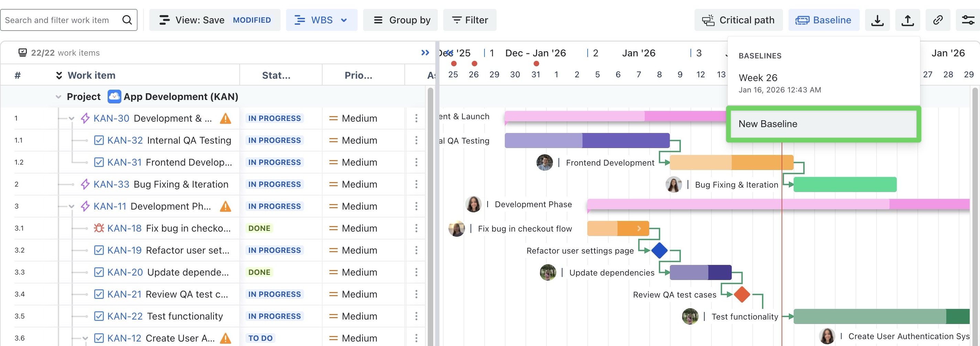Copy share link via chain icon
This screenshot has width=980, height=346.
[x=938, y=20]
